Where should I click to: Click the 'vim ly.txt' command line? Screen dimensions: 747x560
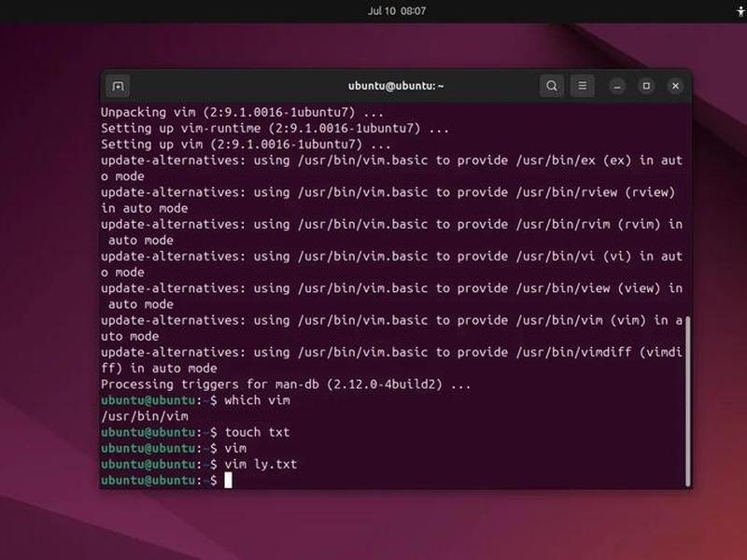[x=199, y=464]
